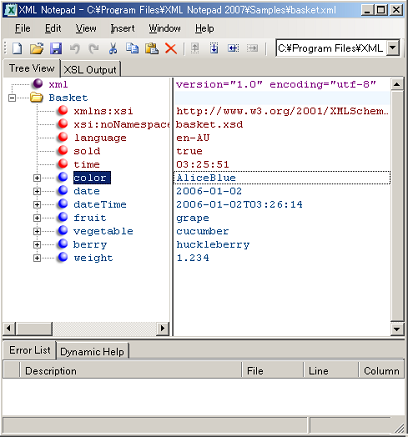Nudge node up toolbar icon

pos(195,48)
